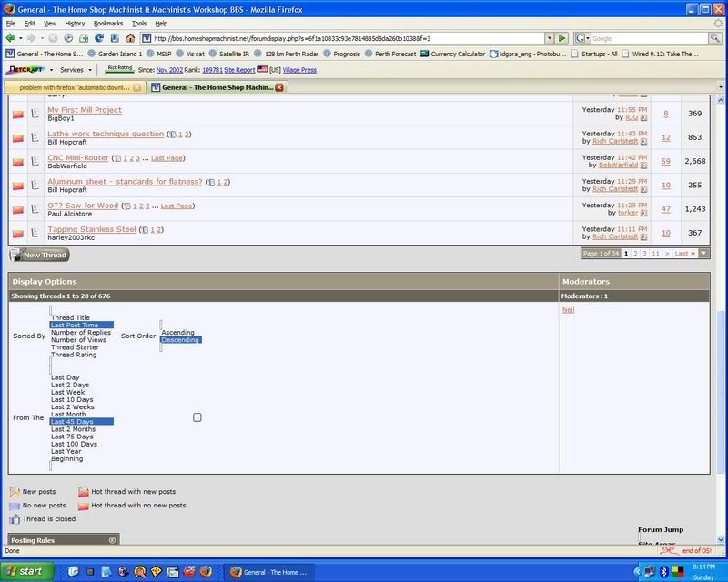Viewport: 728px width, 582px height.
Task: Click the hot-thread folder icon for My First Mill Project
Action: 18,115
